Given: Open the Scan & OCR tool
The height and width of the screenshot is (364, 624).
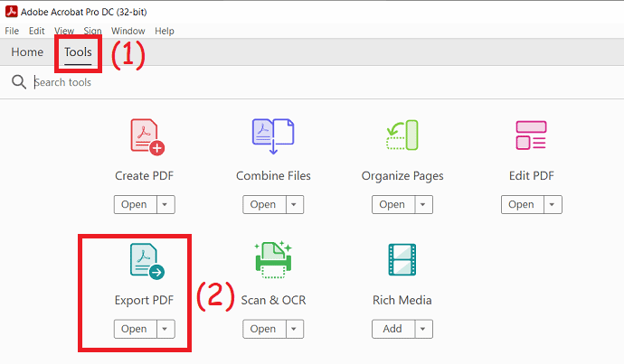Looking at the screenshot, I should (x=264, y=329).
